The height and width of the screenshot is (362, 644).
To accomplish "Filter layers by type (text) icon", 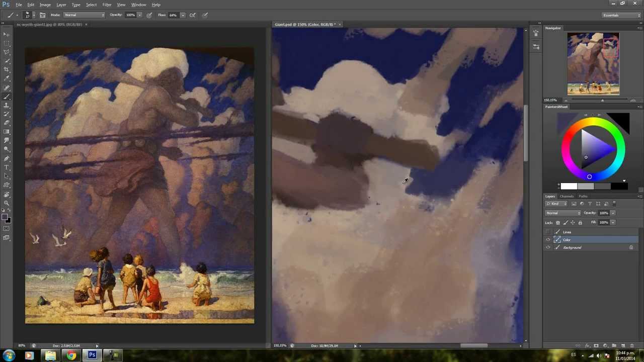I will click(x=590, y=204).
